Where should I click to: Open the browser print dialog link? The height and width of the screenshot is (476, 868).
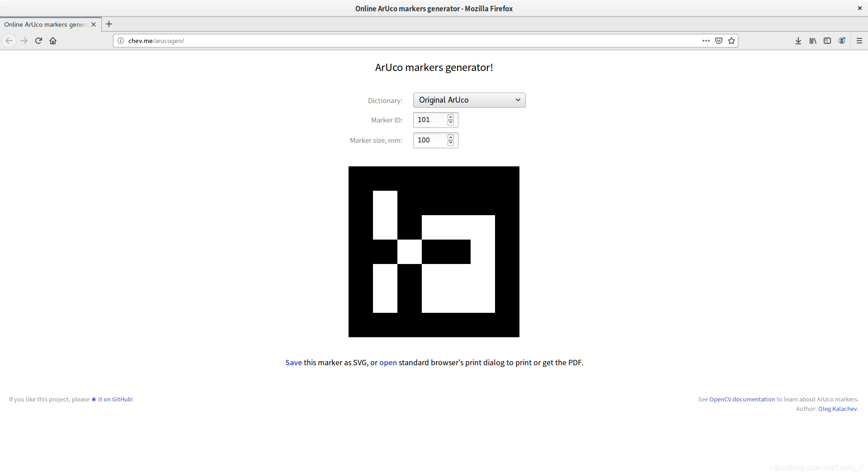coord(388,363)
